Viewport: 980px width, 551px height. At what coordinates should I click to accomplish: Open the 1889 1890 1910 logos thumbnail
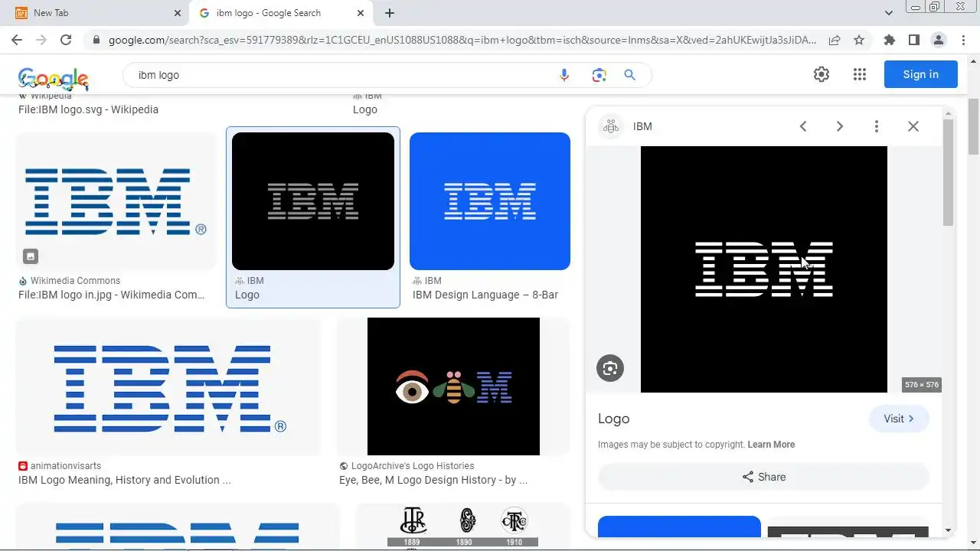pyautogui.click(x=462, y=527)
